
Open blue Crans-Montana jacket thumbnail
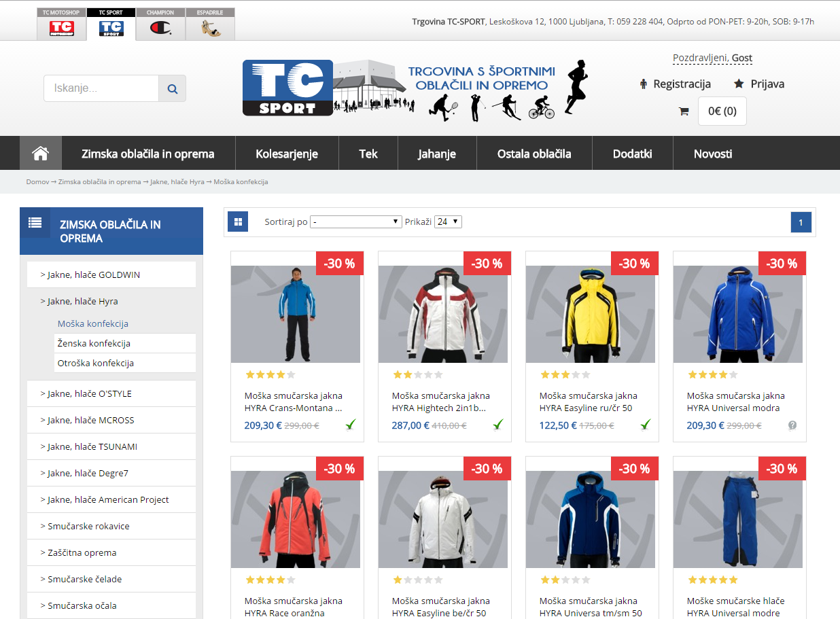coord(296,314)
